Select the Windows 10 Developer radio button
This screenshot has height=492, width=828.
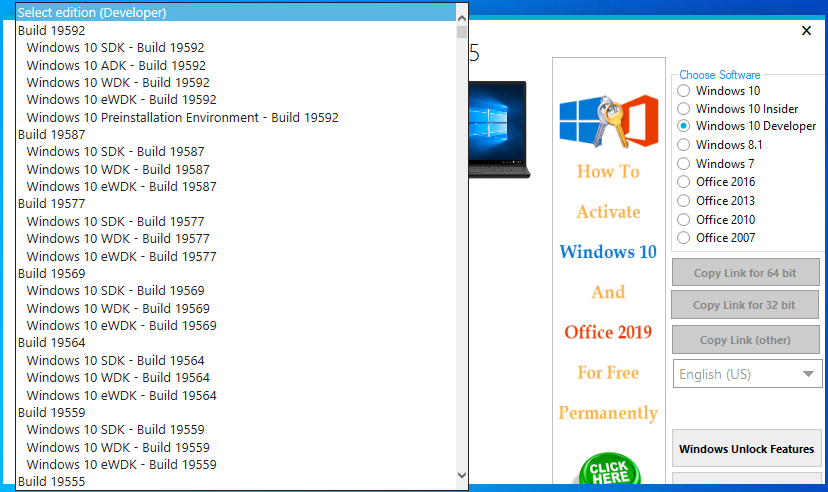tap(683, 126)
